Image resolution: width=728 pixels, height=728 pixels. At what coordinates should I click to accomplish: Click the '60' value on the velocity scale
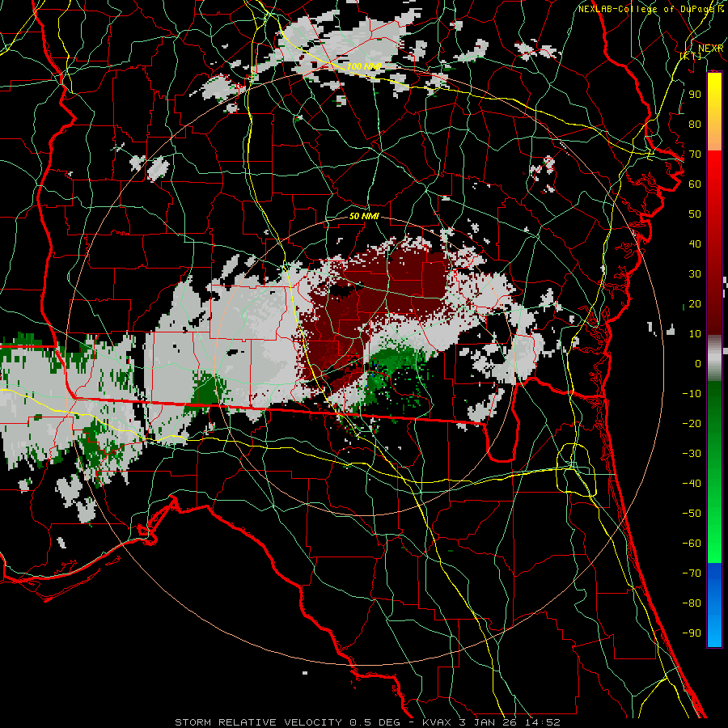(x=695, y=184)
